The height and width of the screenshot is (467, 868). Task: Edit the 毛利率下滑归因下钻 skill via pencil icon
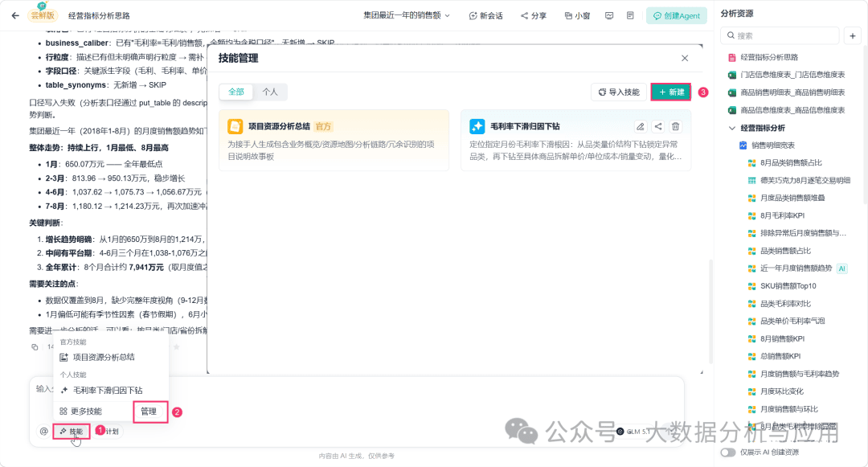point(641,127)
